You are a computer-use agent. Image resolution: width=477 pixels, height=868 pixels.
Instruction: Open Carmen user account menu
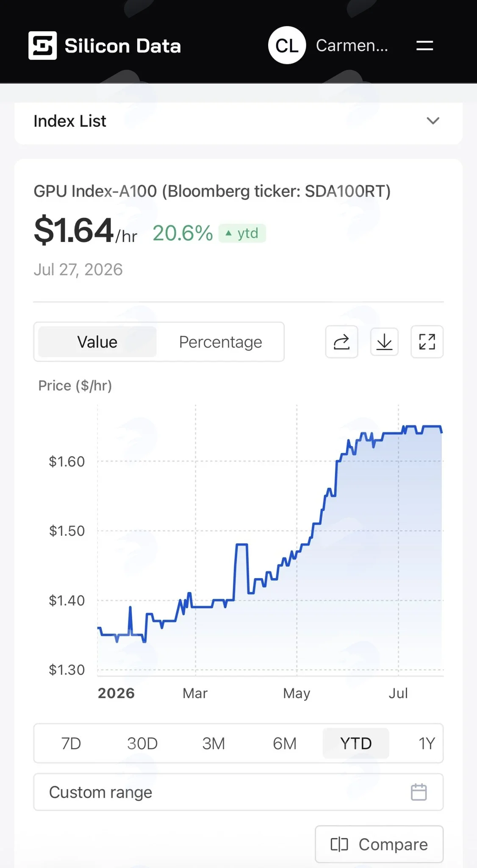click(x=352, y=45)
